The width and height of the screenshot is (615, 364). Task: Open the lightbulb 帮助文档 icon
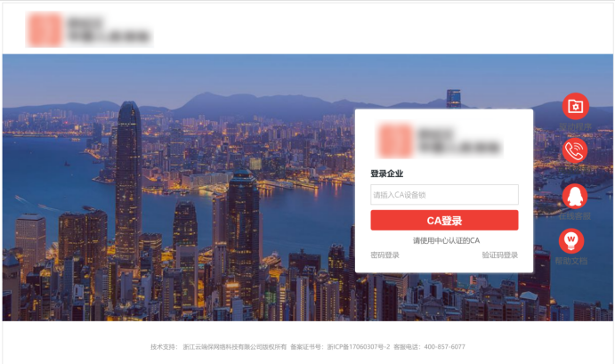tap(571, 241)
